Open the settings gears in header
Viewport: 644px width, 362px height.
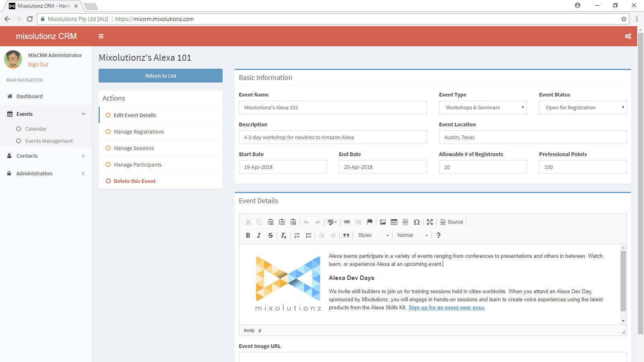tap(628, 36)
